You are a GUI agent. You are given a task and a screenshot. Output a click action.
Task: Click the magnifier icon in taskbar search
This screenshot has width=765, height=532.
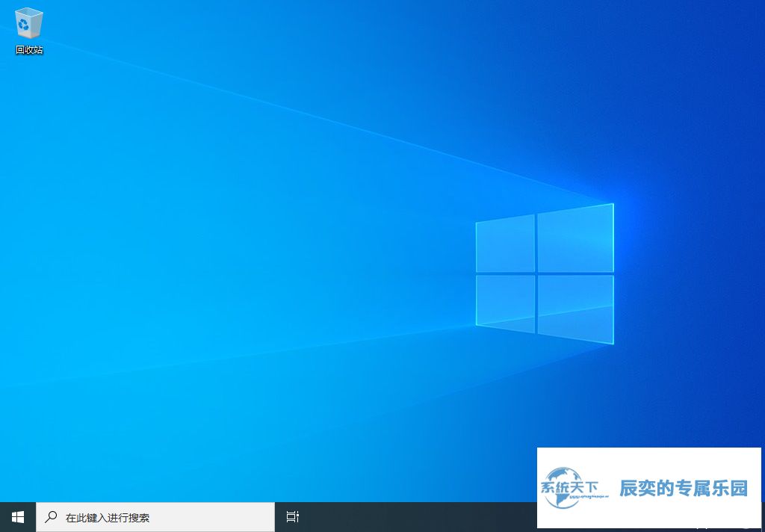pos(51,517)
